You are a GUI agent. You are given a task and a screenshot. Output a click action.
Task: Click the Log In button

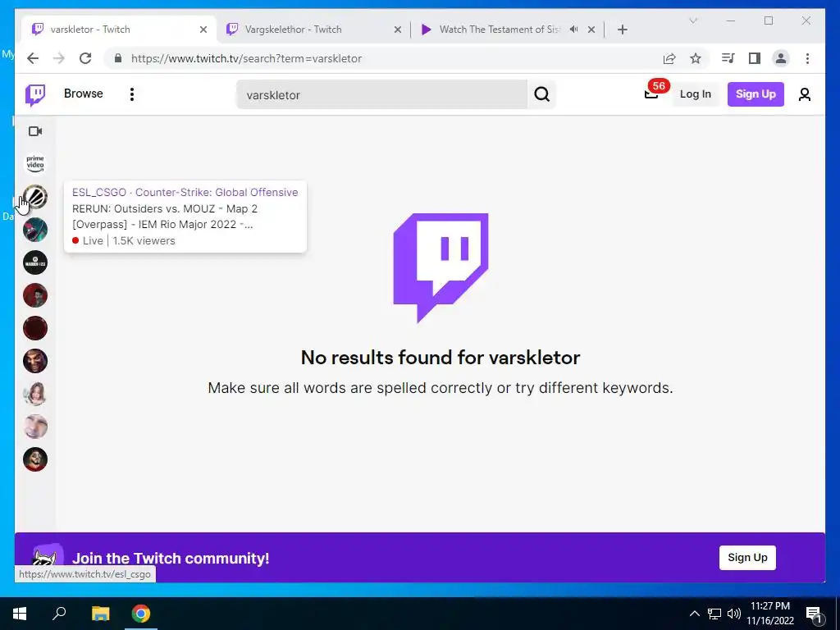click(x=696, y=94)
